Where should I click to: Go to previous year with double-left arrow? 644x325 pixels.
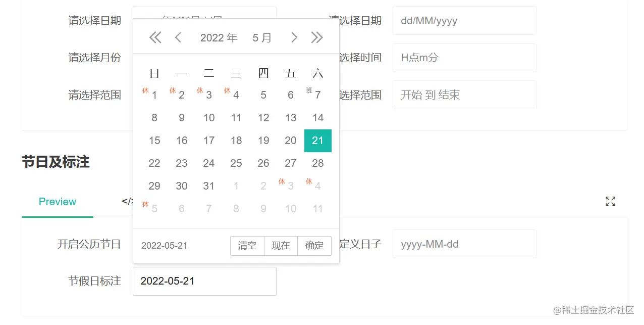point(155,37)
